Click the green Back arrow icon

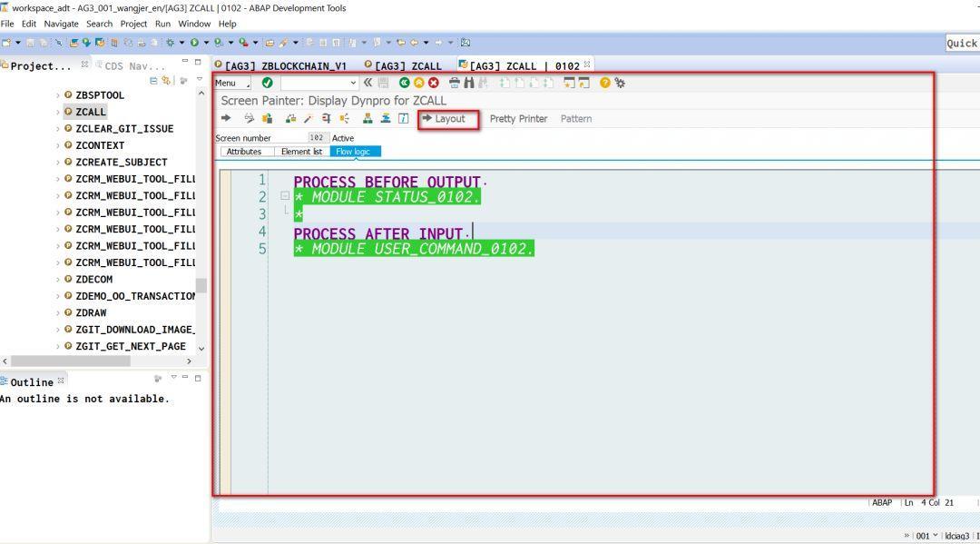[405, 83]
